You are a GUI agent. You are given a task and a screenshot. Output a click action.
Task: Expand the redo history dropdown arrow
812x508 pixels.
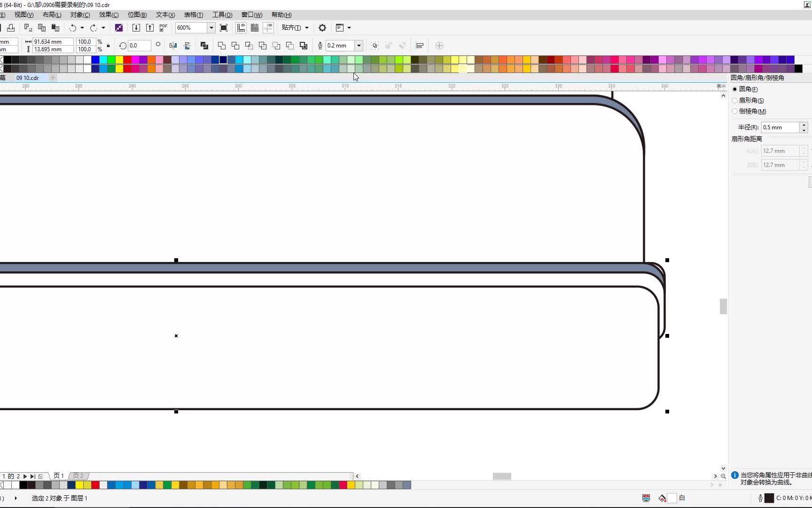[103, 28]
